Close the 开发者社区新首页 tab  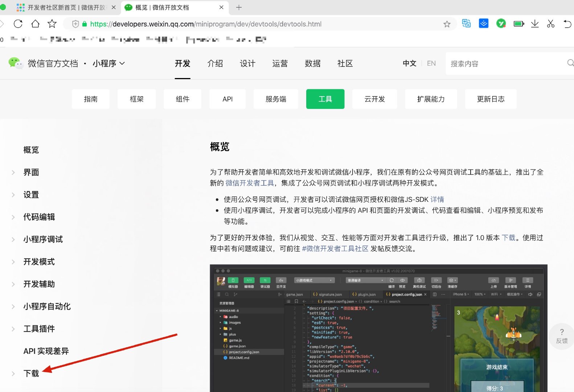click(114, 7)
